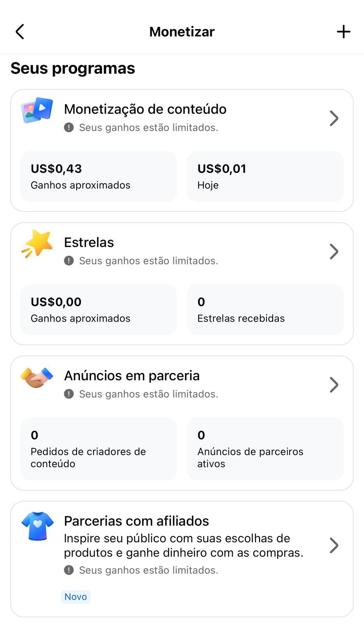Image resolution: width=364 pixels, height=627 pixels.
Task: Tap the Novo badge
Action: tap(76, 597)
